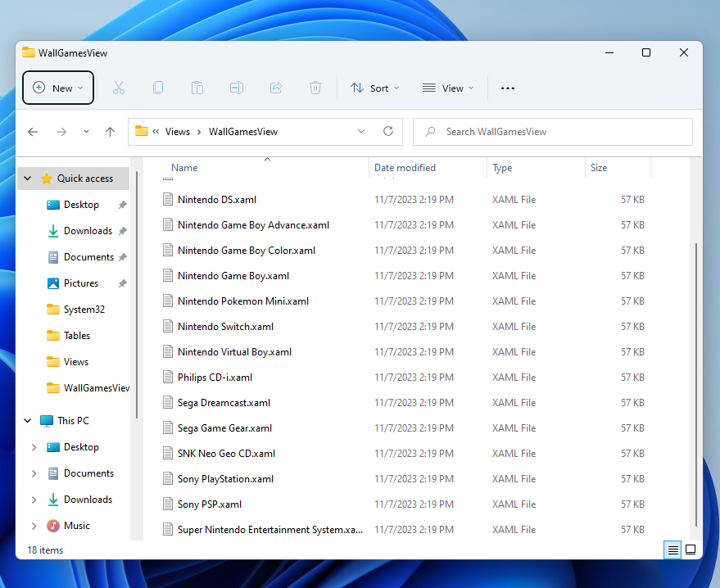Click the Copy icon in toolbar
Image resolution: width=720 pixels, height=588 pixels.
158,88
